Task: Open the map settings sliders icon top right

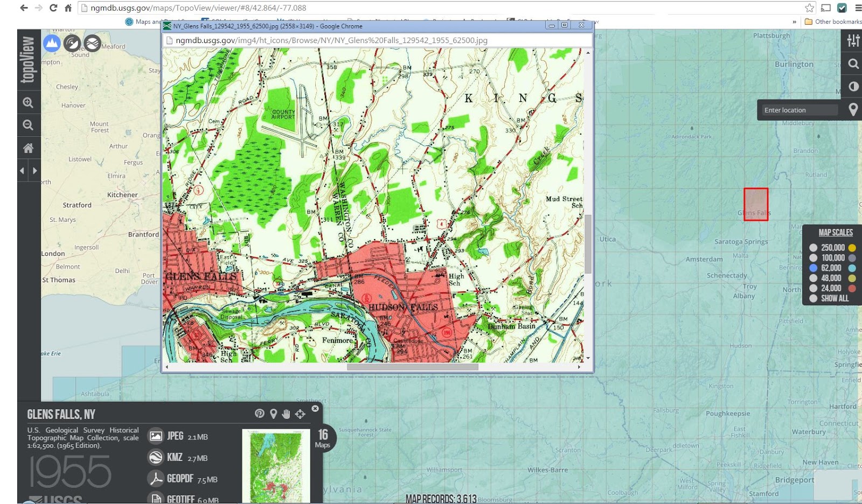Action: (x=853, y=40)
